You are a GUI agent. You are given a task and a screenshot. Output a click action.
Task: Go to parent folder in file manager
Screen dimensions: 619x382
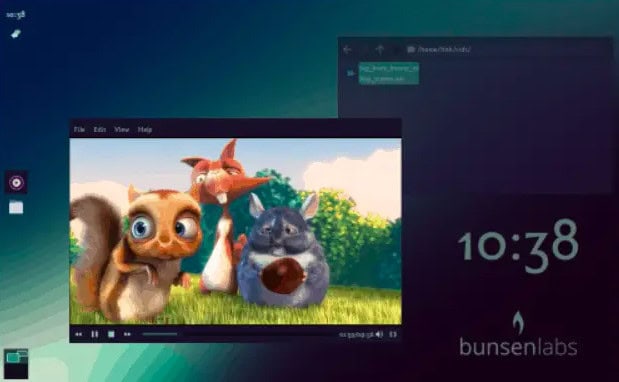tap(380, 50)
